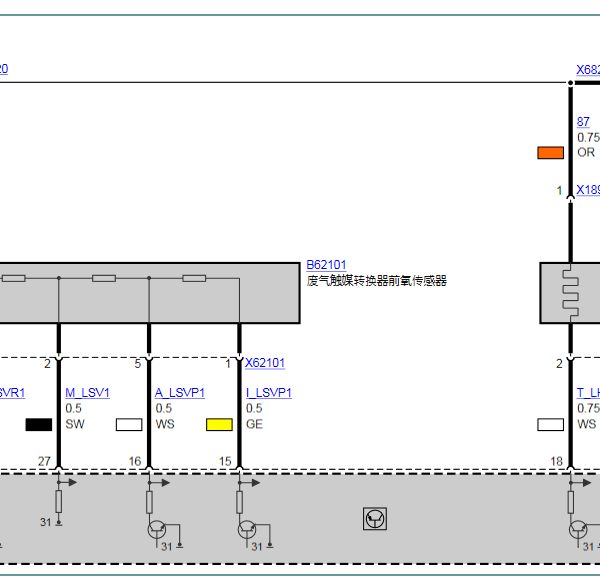Click the white WS swatch beside A_LSVP1
The width and height of the screenshot is (600, 577).
pos(129,424)
